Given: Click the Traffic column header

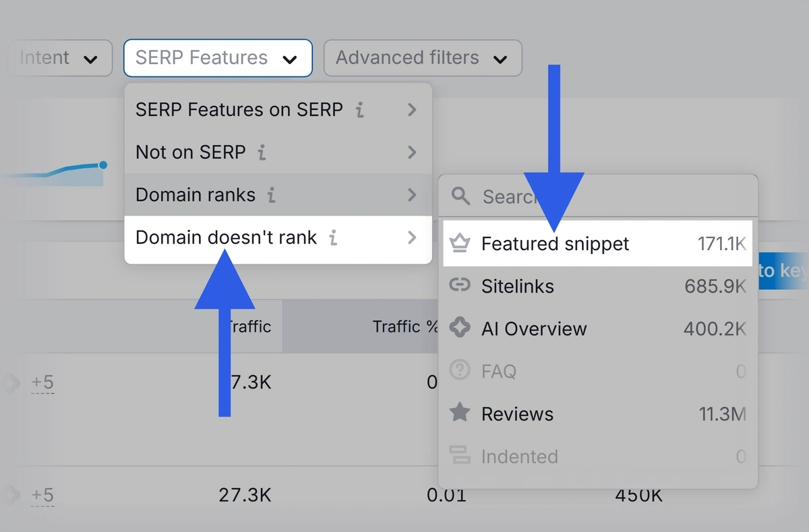Looking at the screenshot, I should click(248, 327).
